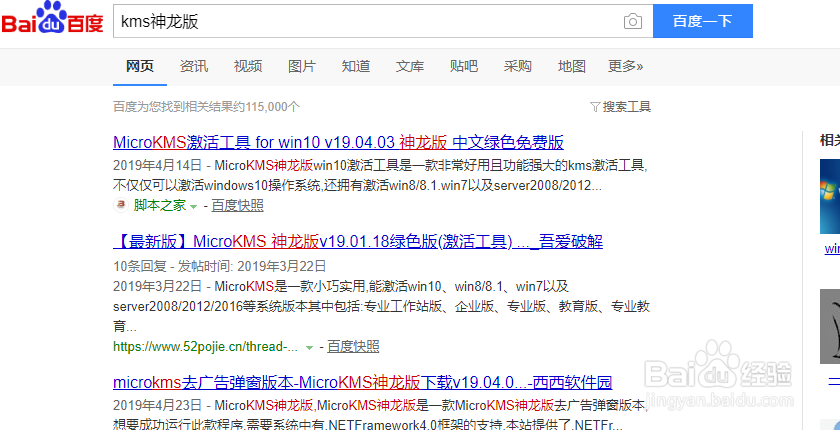Viewport: 840px width, 430px height.
Task: Click the funnel icon beside 搜索工具
Action: pos(595,107)
